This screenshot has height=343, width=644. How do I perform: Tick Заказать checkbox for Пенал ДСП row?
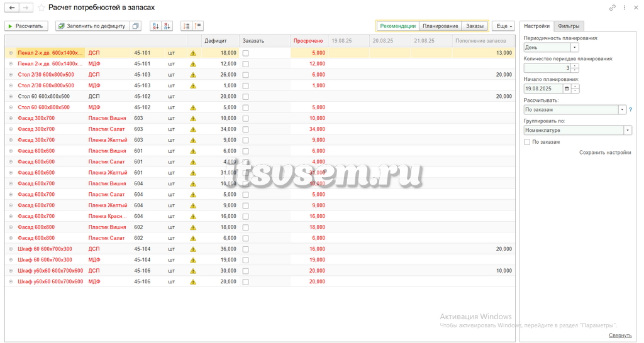[x=246, y=53]
